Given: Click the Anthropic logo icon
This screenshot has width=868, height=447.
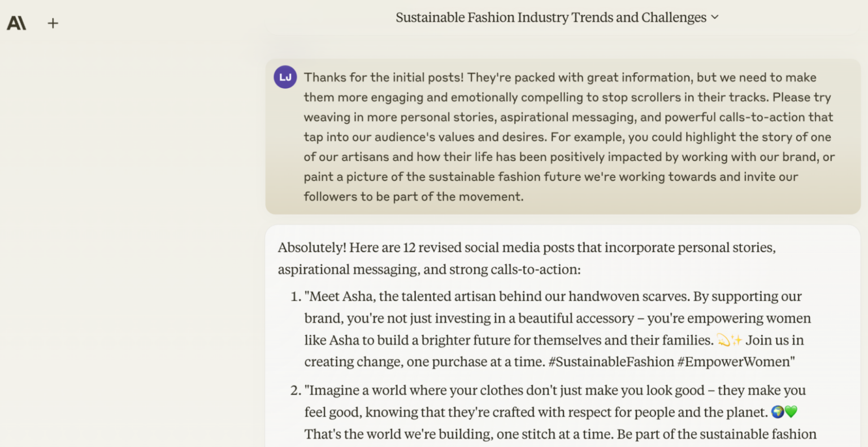Looking at the screenshot, I should (x=16, y=23).
